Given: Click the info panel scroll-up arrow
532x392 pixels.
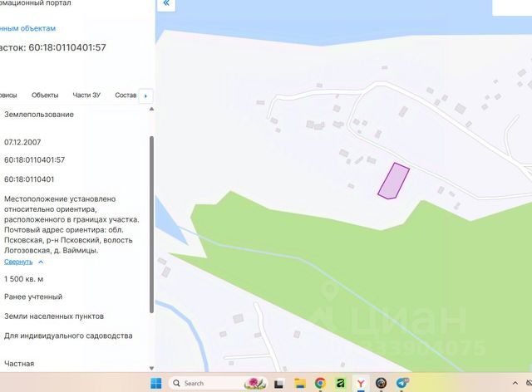Looking at the screenshot, I should coord(151,109).
